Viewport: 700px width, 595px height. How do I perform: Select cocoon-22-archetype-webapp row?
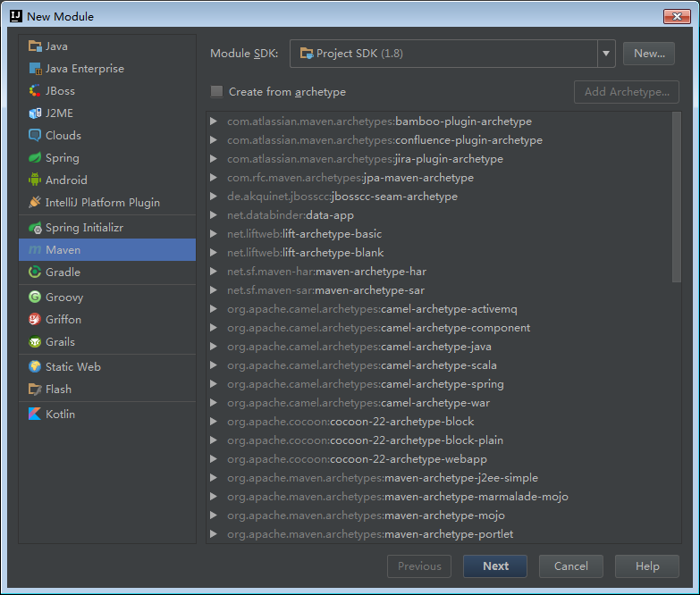[x=439, y=458]
